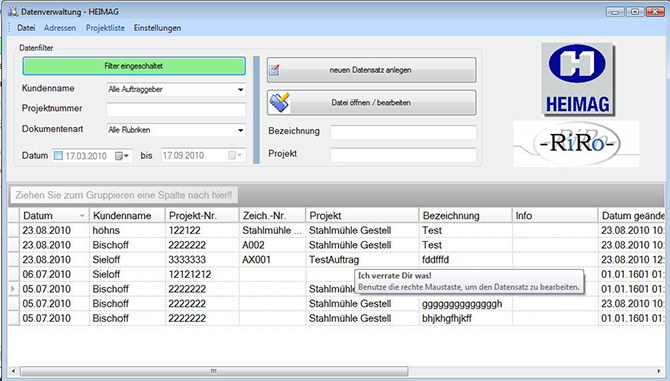This screenshot has height=381, width=670.
Task: Toggle the 'Filter eingeschaltet' green button
Action: click(134, 66)
